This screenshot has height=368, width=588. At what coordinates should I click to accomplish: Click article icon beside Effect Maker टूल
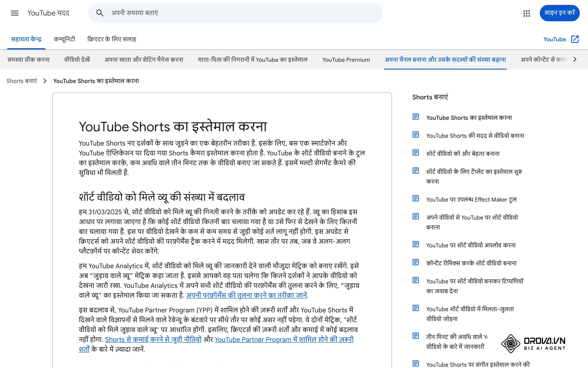[416, 198]
